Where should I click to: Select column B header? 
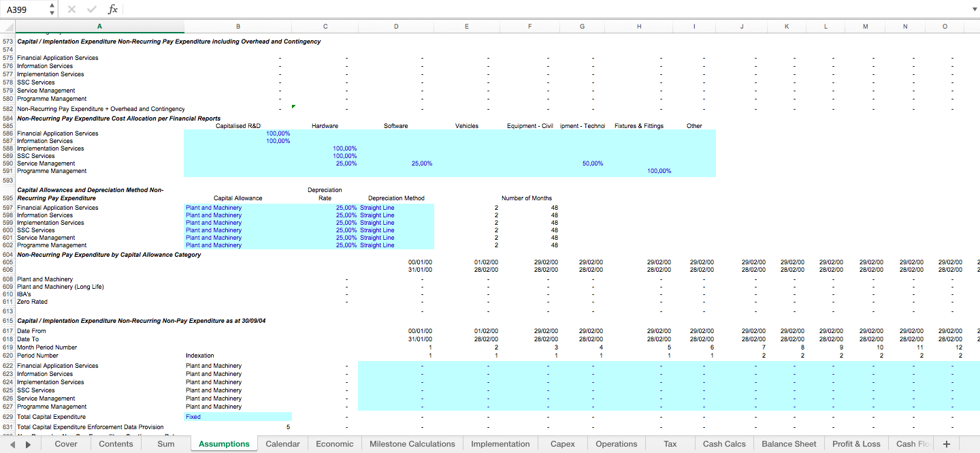pos(238,27)
